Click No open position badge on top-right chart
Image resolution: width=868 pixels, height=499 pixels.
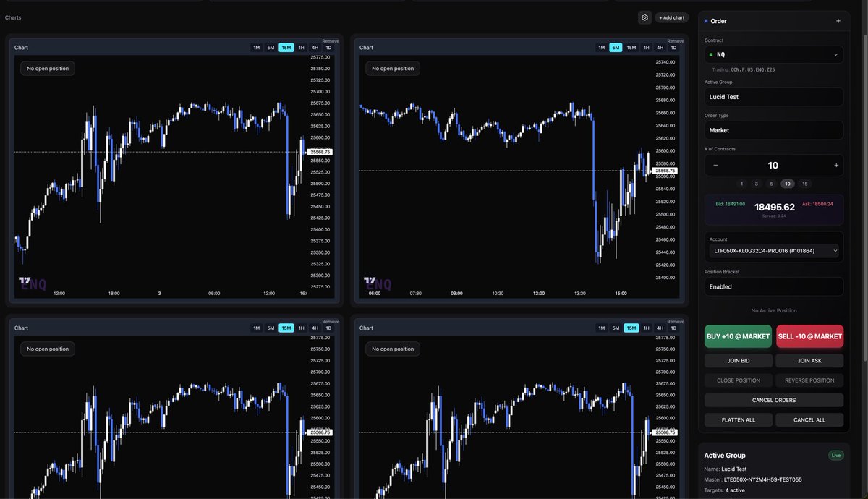[x=393, y=69]
